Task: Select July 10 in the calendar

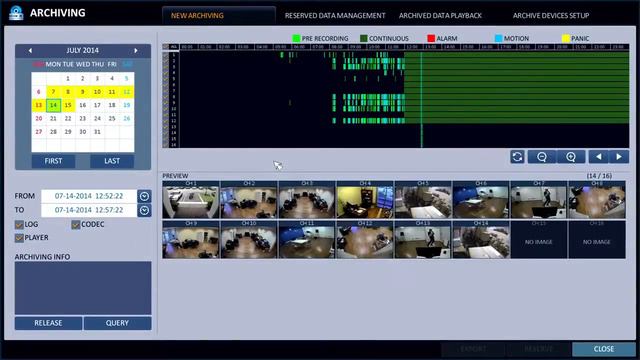Action: [x=97, y=92]
